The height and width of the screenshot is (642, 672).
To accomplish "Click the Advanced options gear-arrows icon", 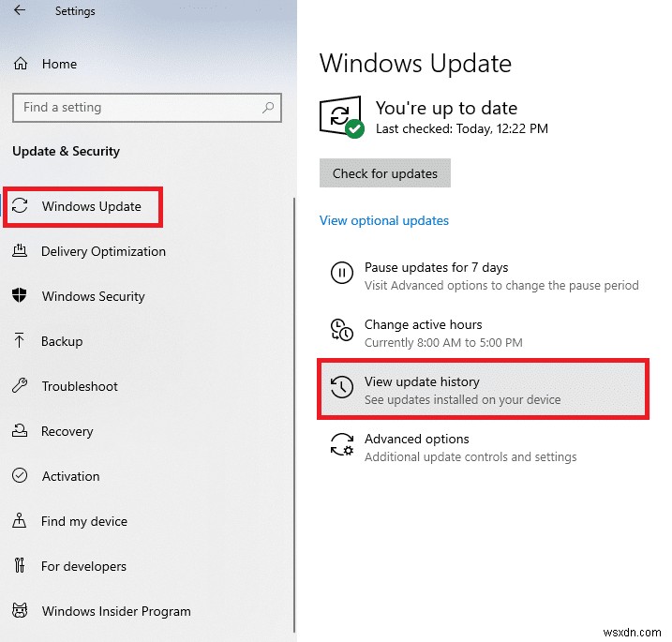I will 341,444.
